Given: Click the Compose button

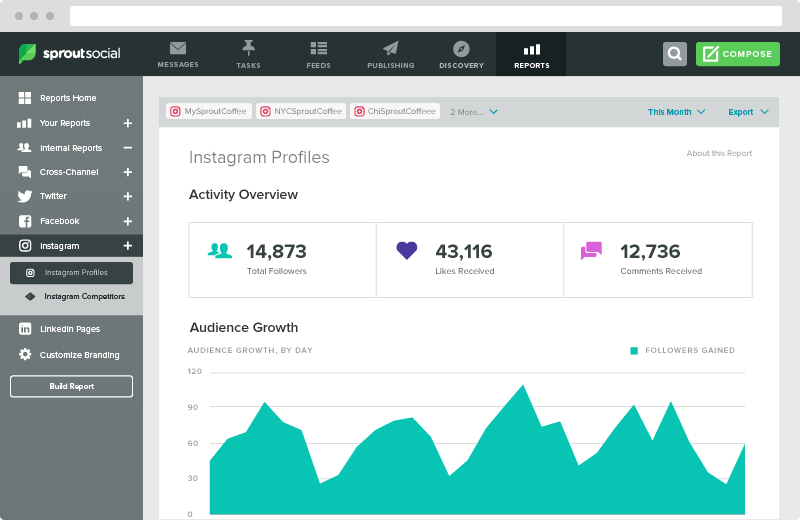Looking at the screenshot, I should 738,54.
